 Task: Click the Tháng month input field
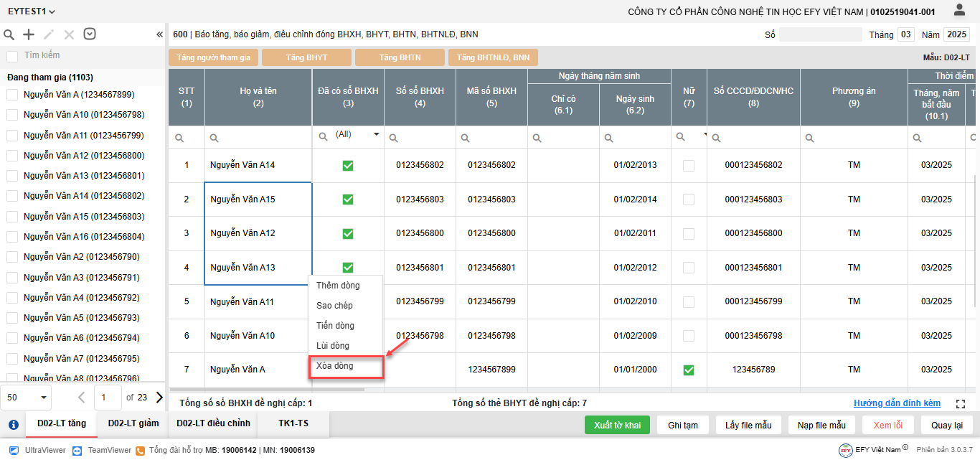[906, 34]
